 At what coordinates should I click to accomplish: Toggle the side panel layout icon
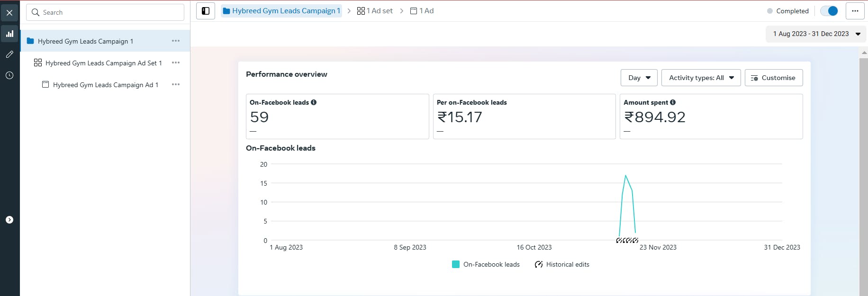(206, 11)
